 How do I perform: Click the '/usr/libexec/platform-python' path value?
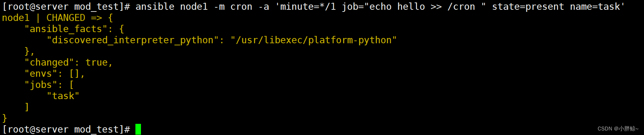[x=314, y=40]
